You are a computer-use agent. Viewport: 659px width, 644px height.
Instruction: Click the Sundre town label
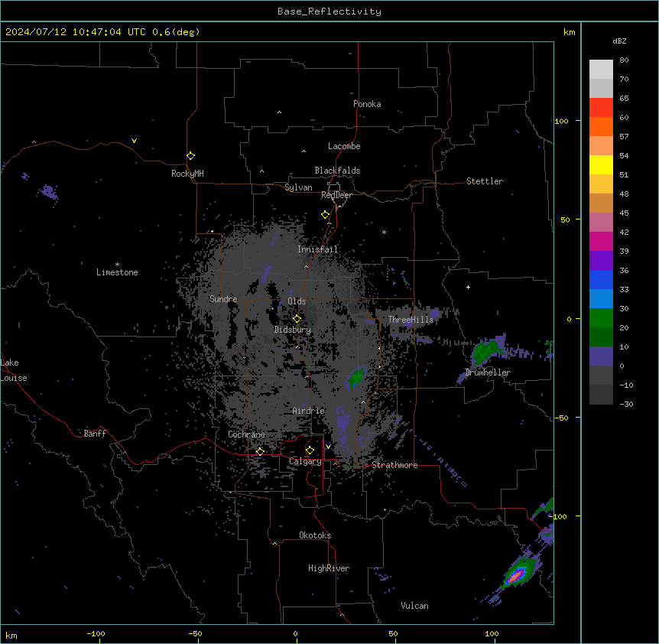[223, 299]
